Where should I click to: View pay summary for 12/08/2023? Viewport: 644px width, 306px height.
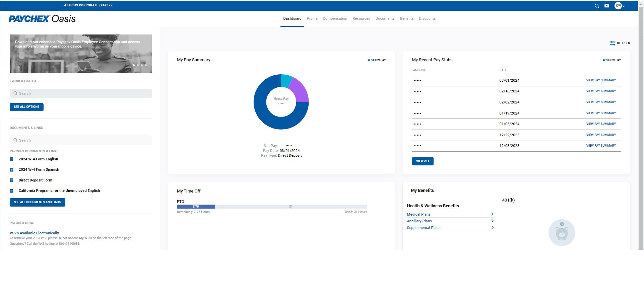[601, 146]
